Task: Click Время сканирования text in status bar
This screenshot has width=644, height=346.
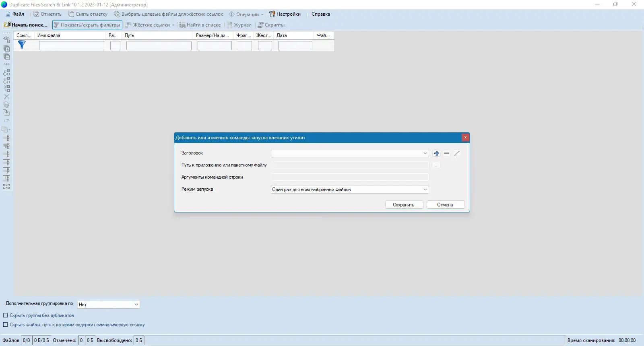Action: click(x=591, y=340)
